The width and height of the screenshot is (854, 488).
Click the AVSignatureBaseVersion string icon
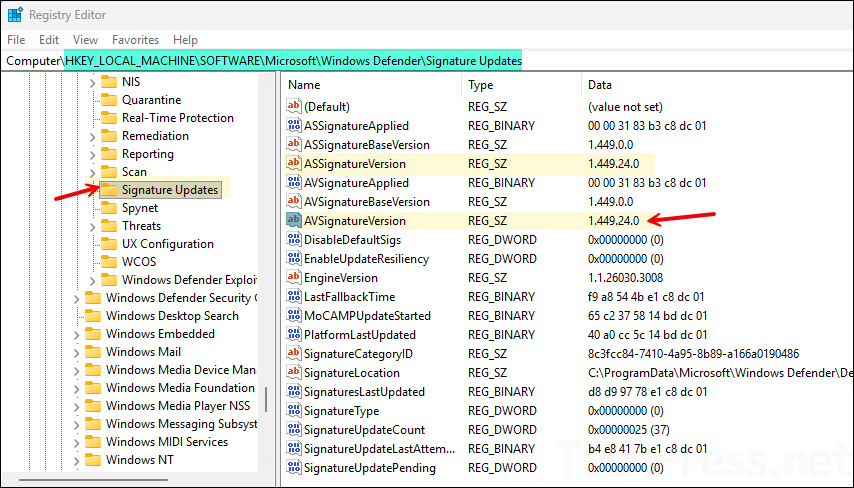point(294,202)
